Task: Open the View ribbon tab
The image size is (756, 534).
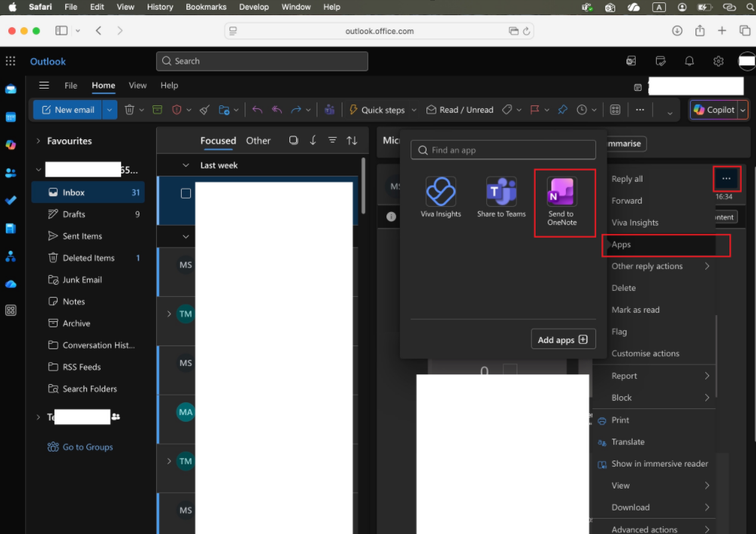Action: (x=137, y=86)
